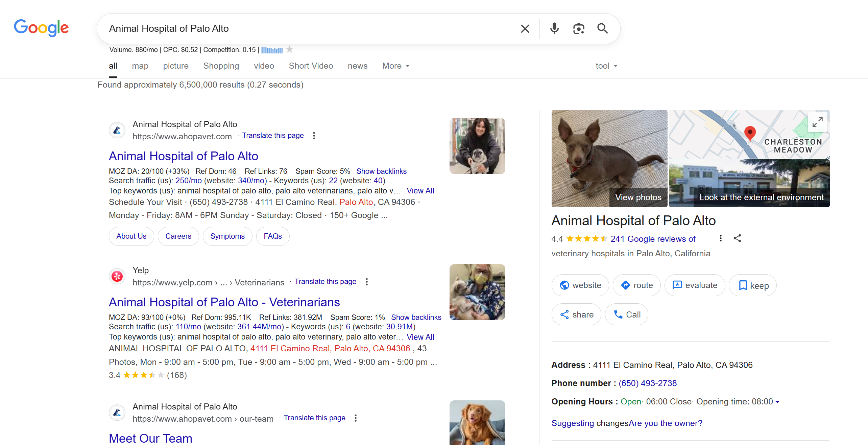The width and height of the screenshot is (868, 445).
Task: Expand the More search categories dropdown
Action: click(x=395, y=66)
